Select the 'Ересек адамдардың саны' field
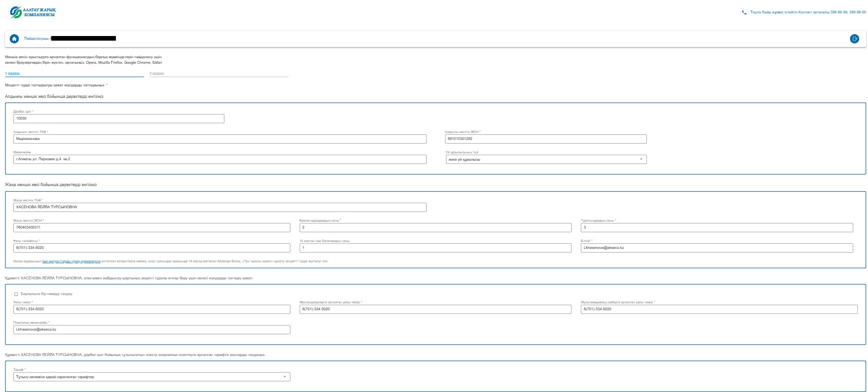Image resolution: width=868 pixels, height=392 pixels. coord(435,228)
